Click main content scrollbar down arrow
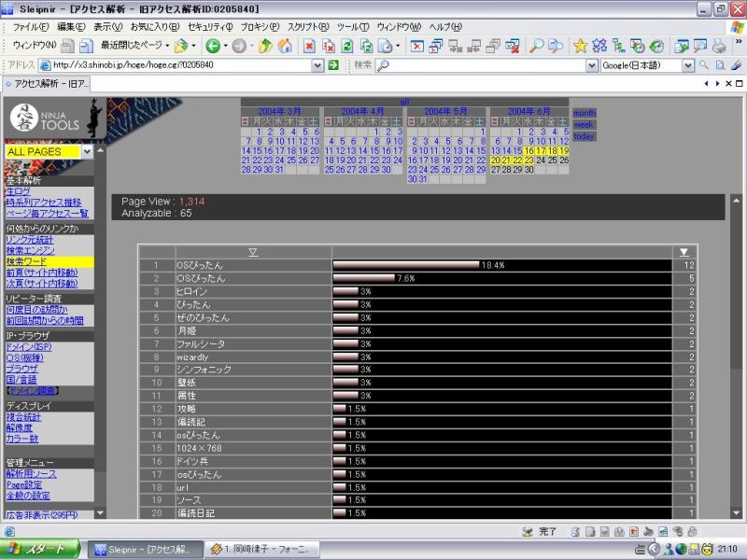This screenshot has height=560, width=747. [x=736, y=512]
